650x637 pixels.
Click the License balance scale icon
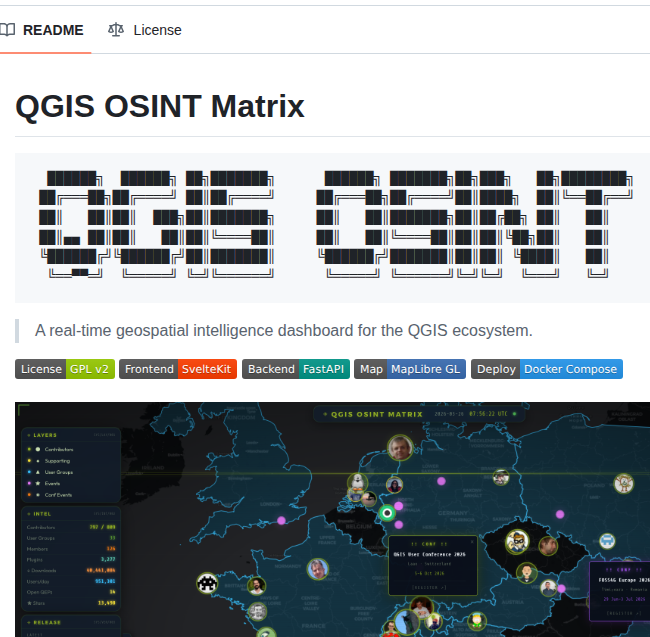116,30
